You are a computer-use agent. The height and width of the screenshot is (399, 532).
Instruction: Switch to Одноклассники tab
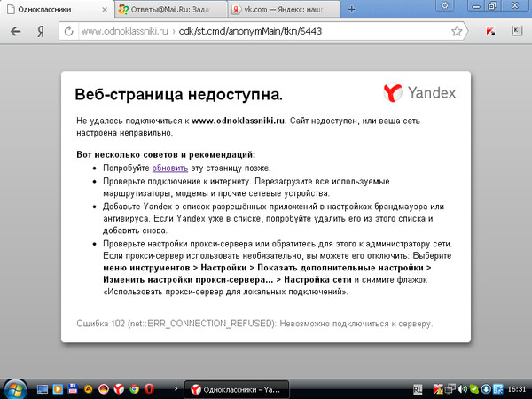click(58, 10)
